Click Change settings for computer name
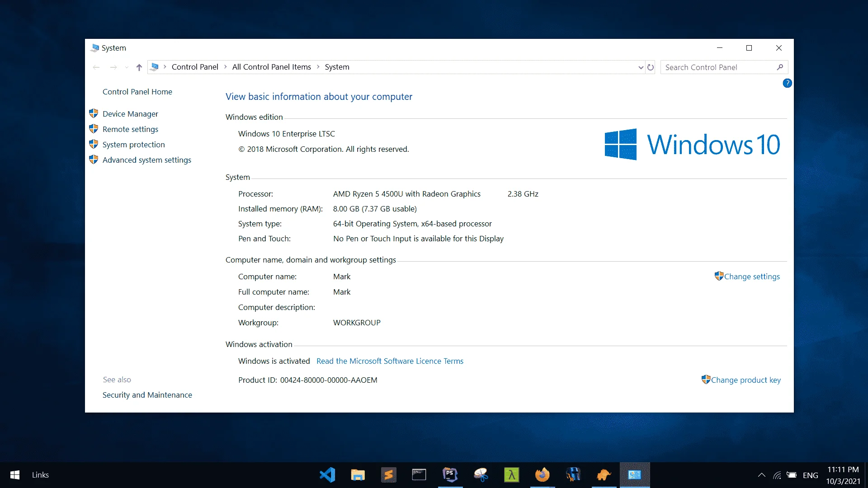 (x=752, y=277)
